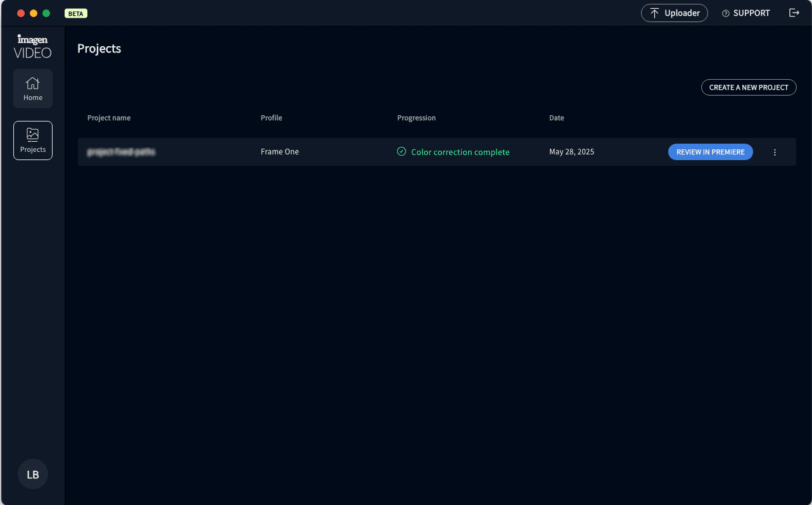Click the Project name column header

(x=109, y=118)
